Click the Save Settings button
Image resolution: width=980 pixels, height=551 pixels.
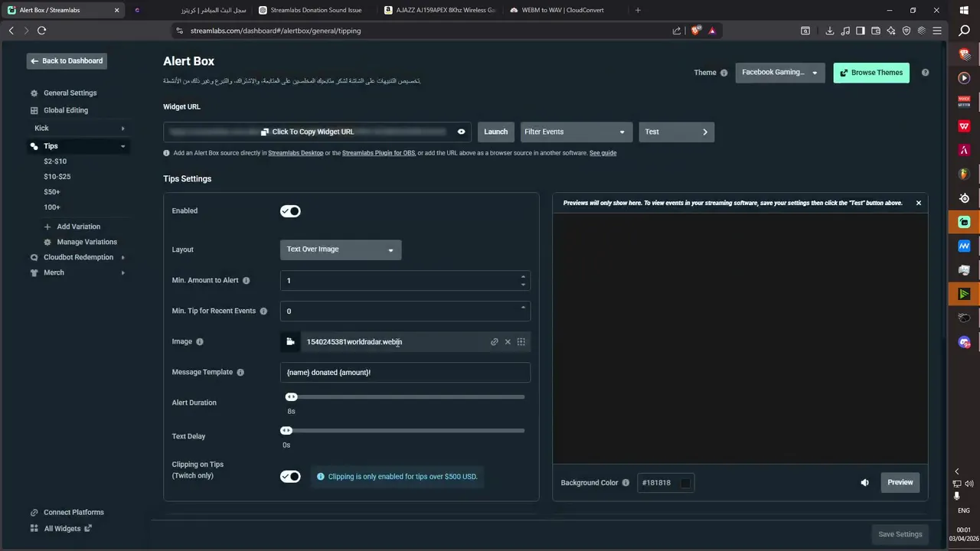coord(900,534)
